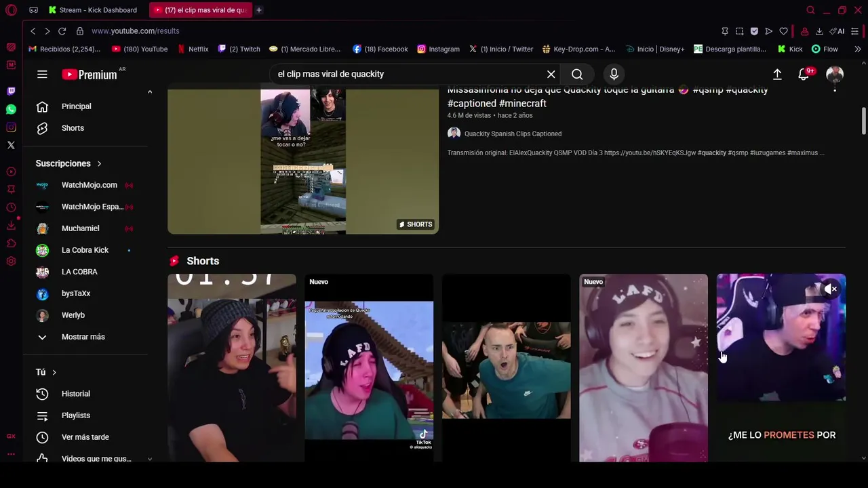Reload the YouTube page
The image size is (868, 488).
point(62,31)
